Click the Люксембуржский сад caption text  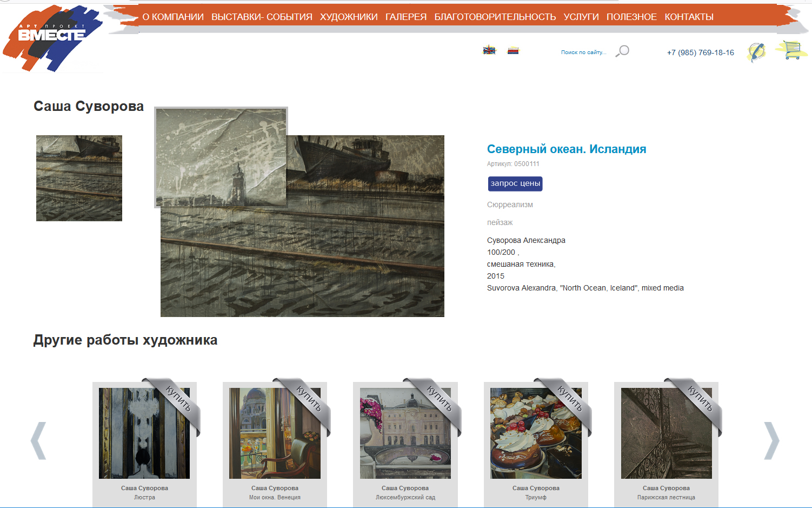405,497
